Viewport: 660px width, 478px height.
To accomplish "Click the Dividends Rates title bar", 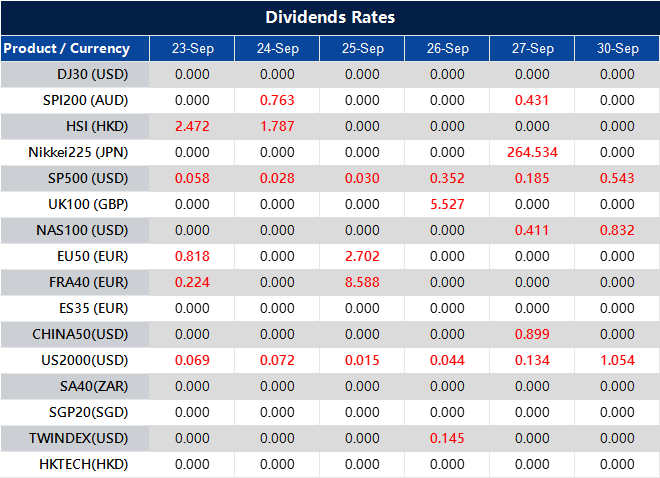I will (x=330, y=18).
